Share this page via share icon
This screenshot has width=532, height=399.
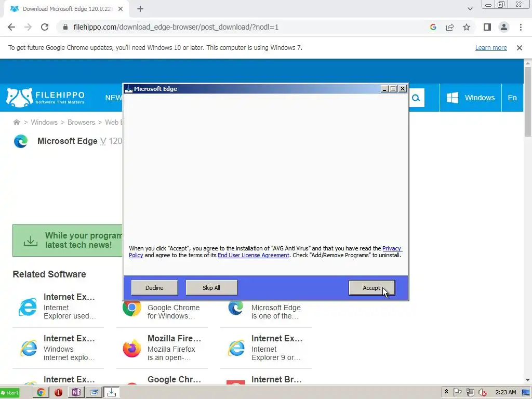point(450,27)
